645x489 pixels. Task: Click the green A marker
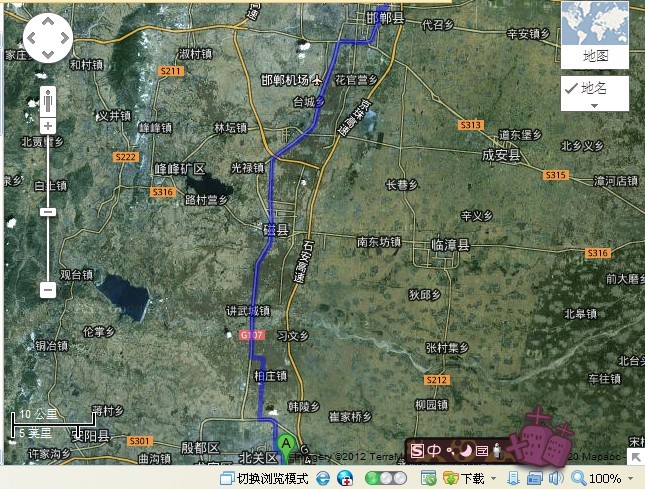pyautogui.click(x=286, y=446)
